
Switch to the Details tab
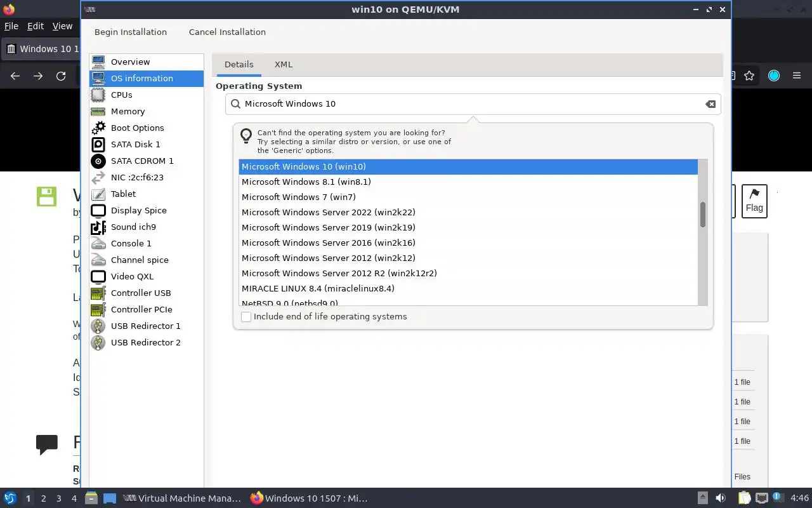pos(239,64)
